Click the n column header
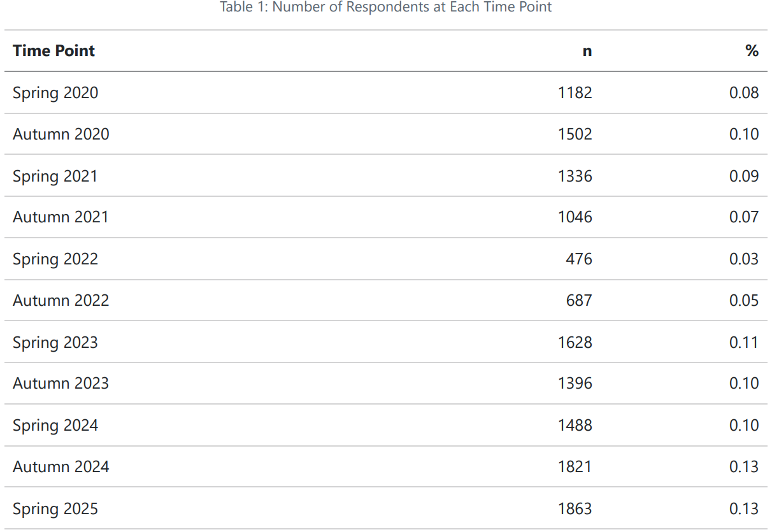Screen dimensions: 772x532 point(587,52)
